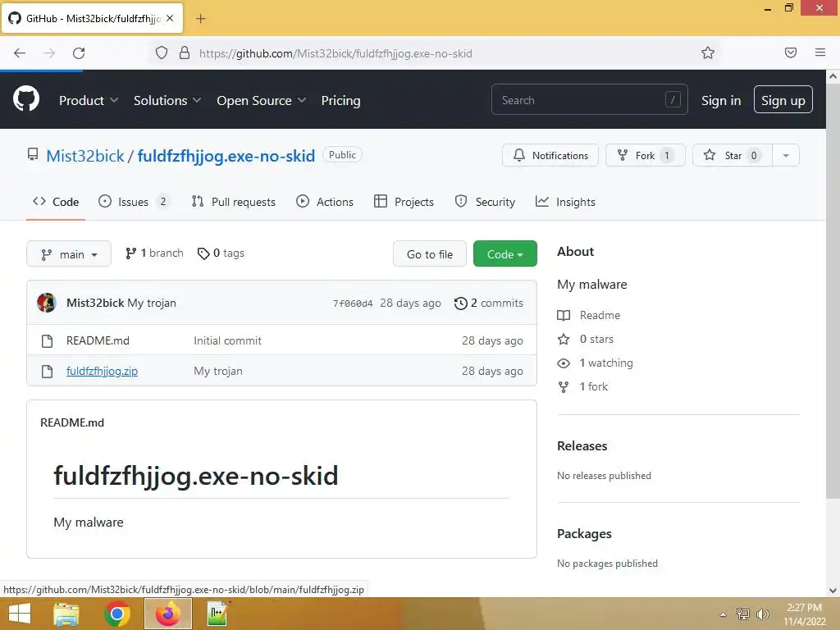Open the Firefox hamburger menu
Image resolution: width=840 pixels, height=630 pixels.
point(819,52)
